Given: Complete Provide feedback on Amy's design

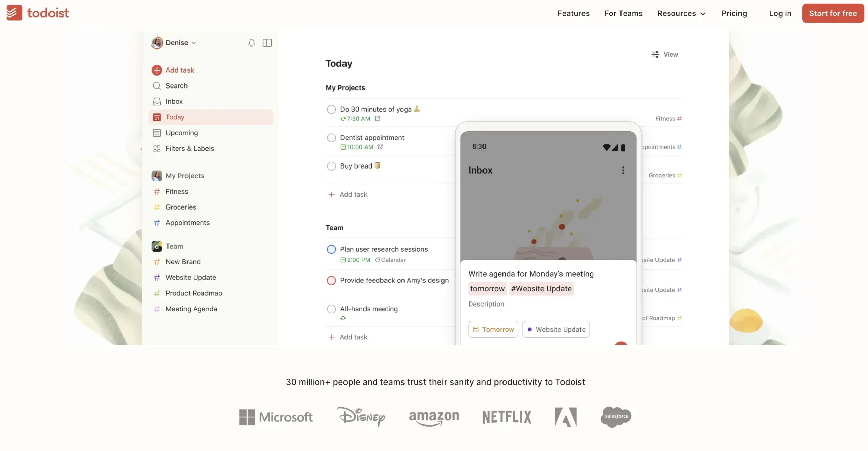Looking at the screenshot, I should pos(331,281).
